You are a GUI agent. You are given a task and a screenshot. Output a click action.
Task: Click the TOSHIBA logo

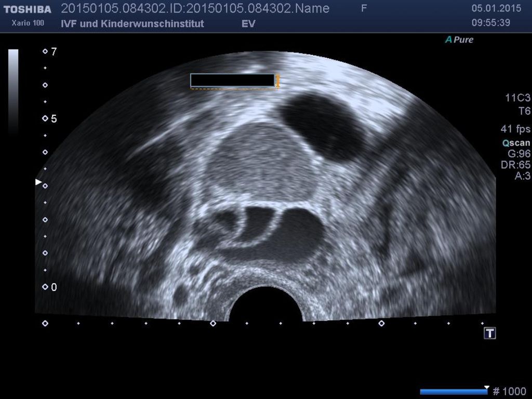coord(28,9)
